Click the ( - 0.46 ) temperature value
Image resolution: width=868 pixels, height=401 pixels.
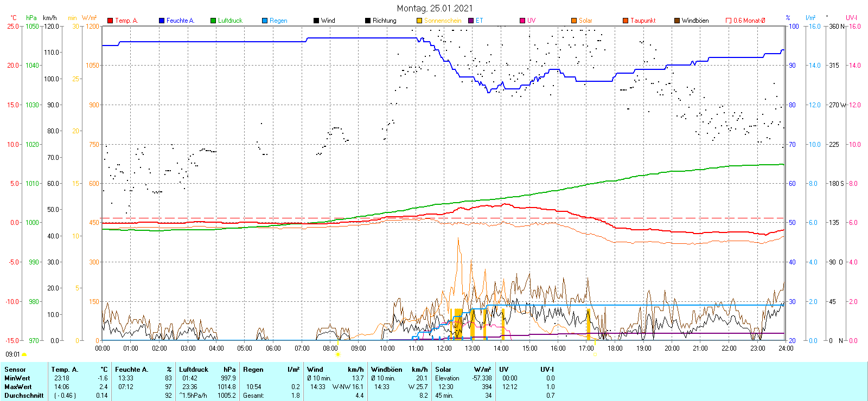[x=65, y=396]
